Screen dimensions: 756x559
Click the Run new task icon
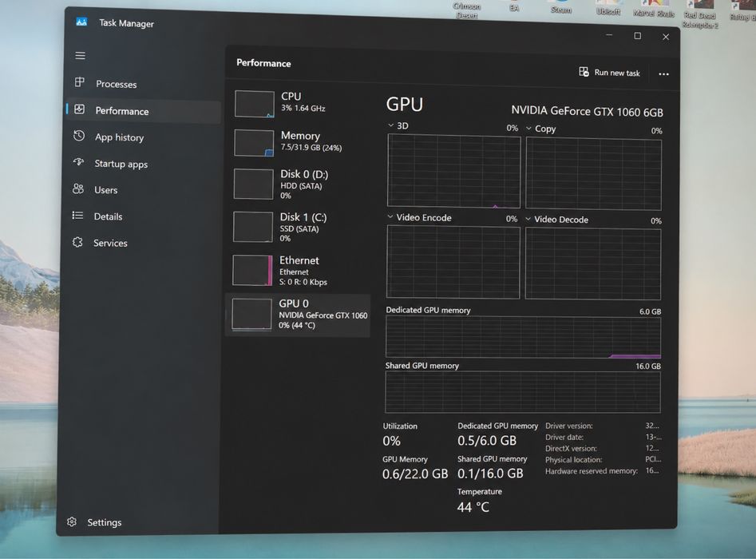click(x=584, y=72)
